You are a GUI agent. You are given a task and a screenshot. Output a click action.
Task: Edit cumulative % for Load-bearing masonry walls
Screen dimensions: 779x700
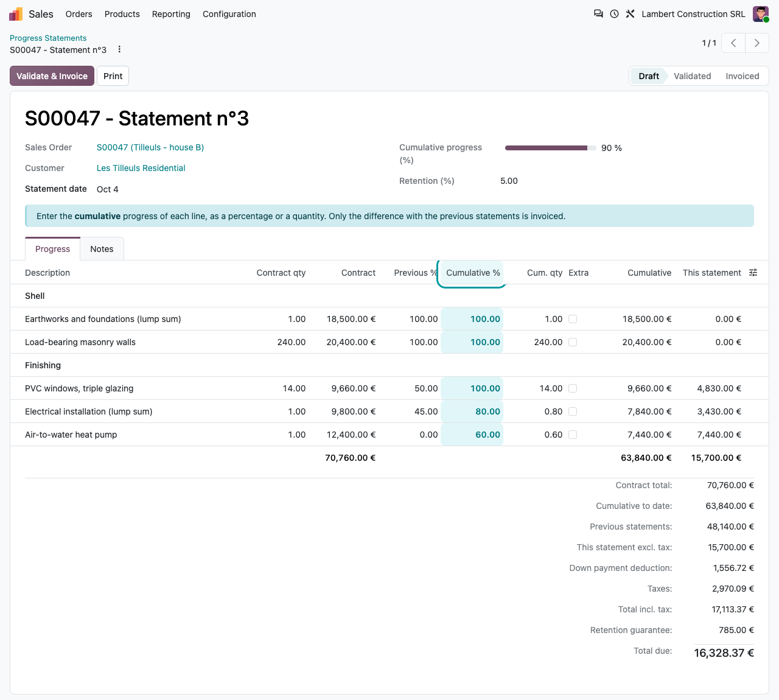coord(472,342)
